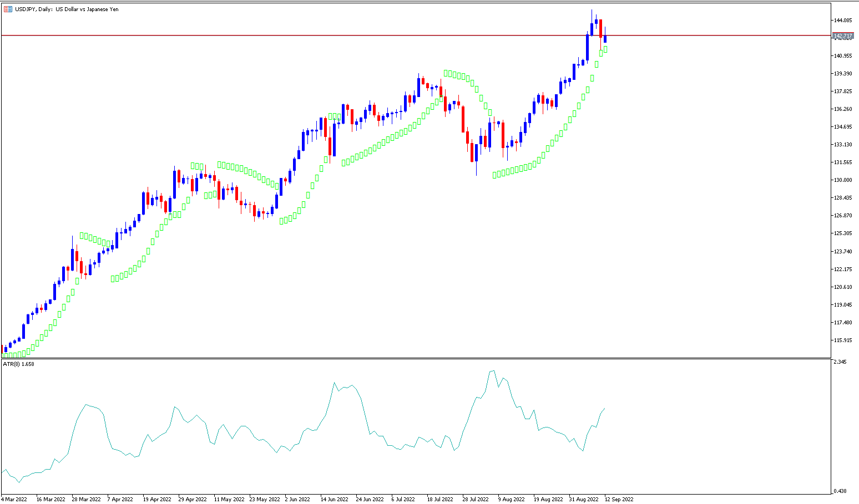The width and height of the screenshot is (859, 504).
Task: Click the 117.480 price axis label
Action: point(843,323)
